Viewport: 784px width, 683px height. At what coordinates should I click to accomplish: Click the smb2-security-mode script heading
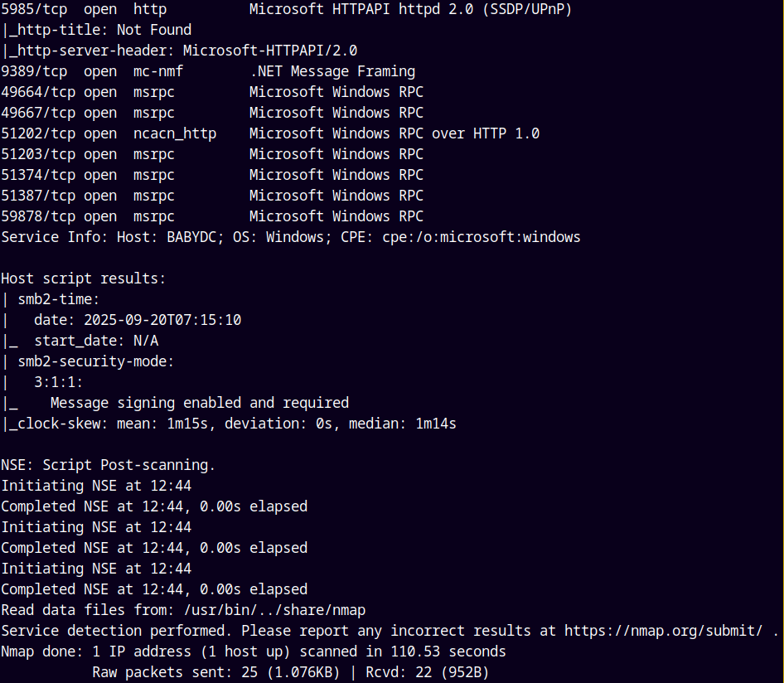[95, 361]
